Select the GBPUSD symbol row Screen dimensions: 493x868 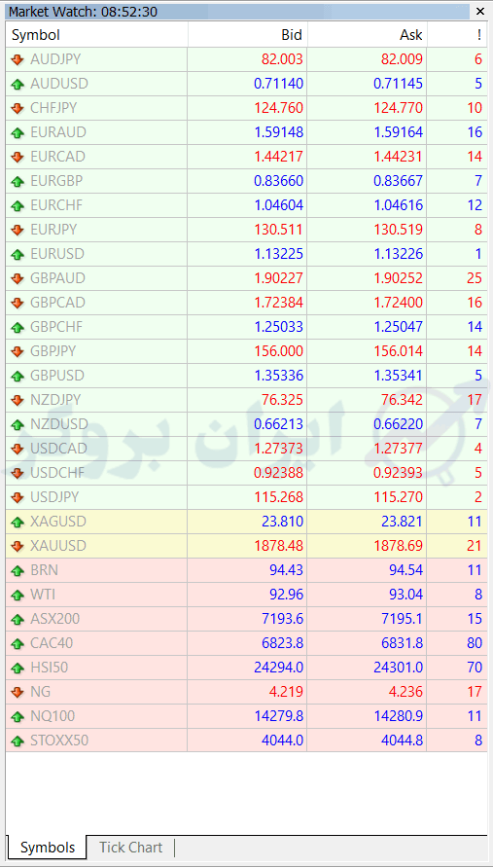pyautogui.click(x=247, y=376)
